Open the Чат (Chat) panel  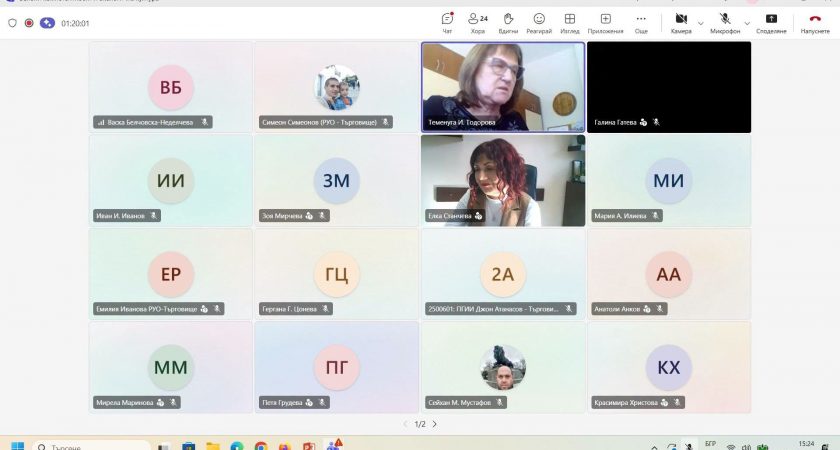[x=447, y=23]
